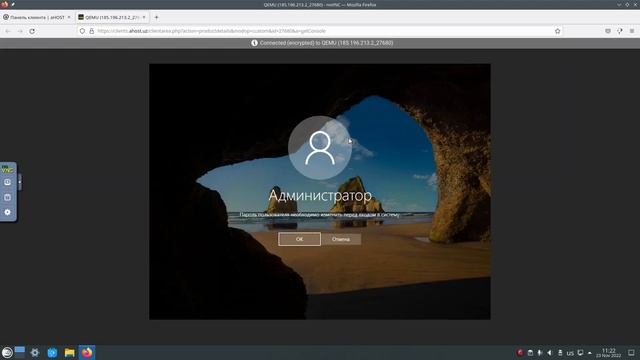
Task: Select the QEMU noVNC browser tab
Action: pyautogui.click(x=112, y=17)
